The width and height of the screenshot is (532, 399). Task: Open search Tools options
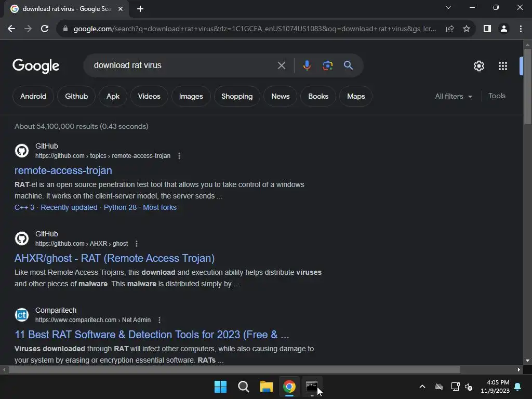[x=497, y=96]
